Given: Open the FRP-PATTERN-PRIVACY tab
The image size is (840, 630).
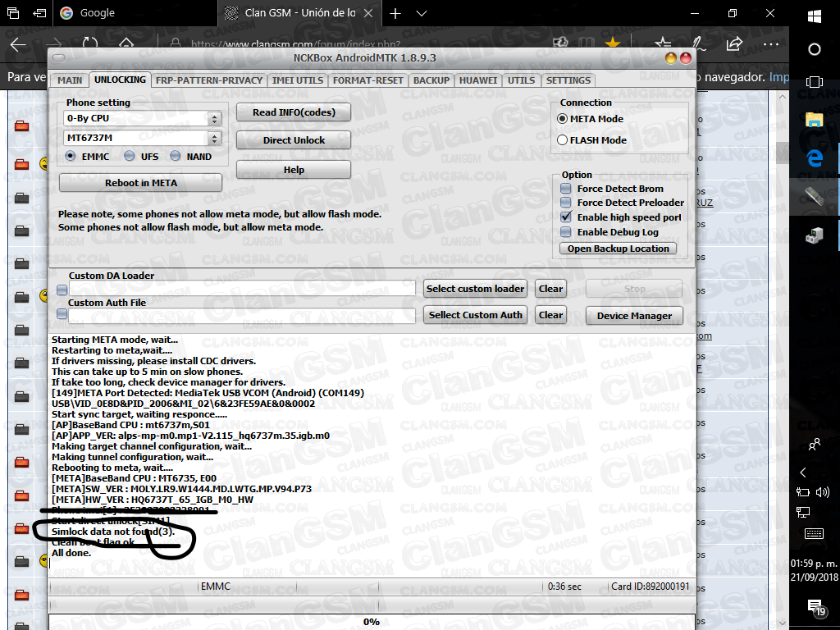Looking at the screenshot, I should tap(209, 80).
